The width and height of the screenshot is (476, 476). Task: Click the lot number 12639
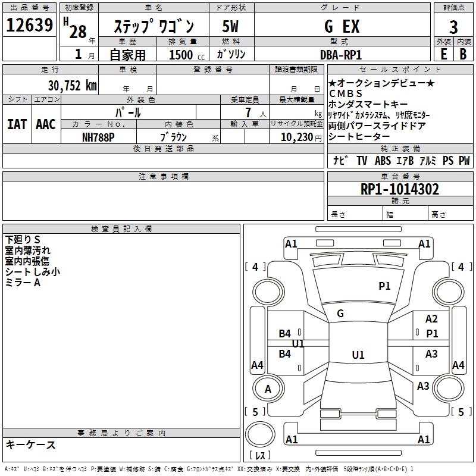pyautogui.click(x=30, y=26)
